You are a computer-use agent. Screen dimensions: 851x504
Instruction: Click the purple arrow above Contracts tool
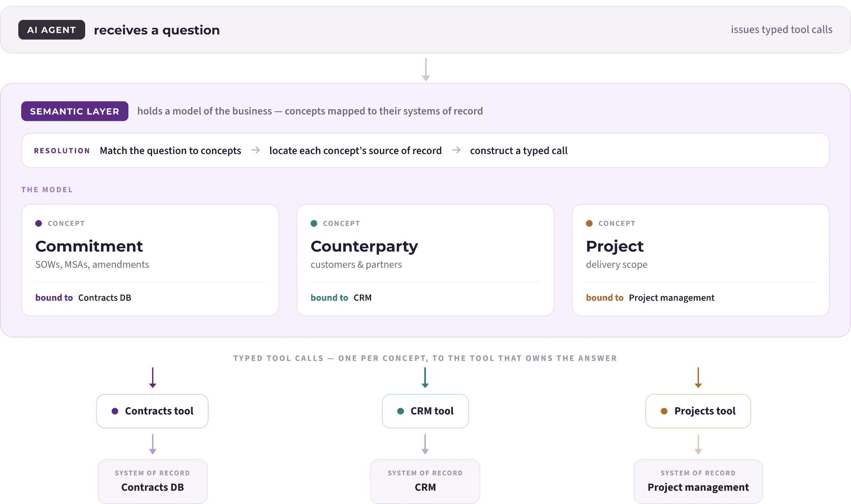pos(152,378)
